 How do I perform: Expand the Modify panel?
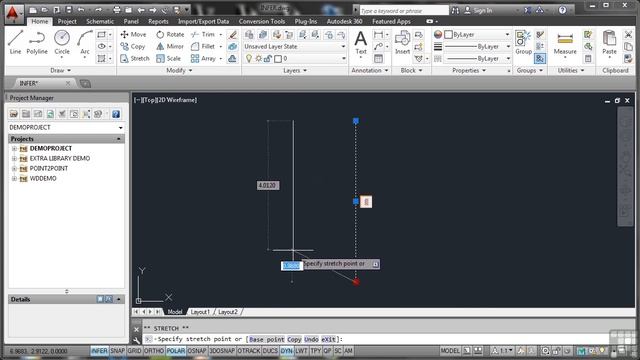(179, 71)
